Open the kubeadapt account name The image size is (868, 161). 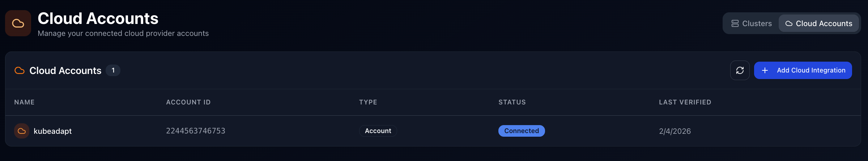point(53,131)
